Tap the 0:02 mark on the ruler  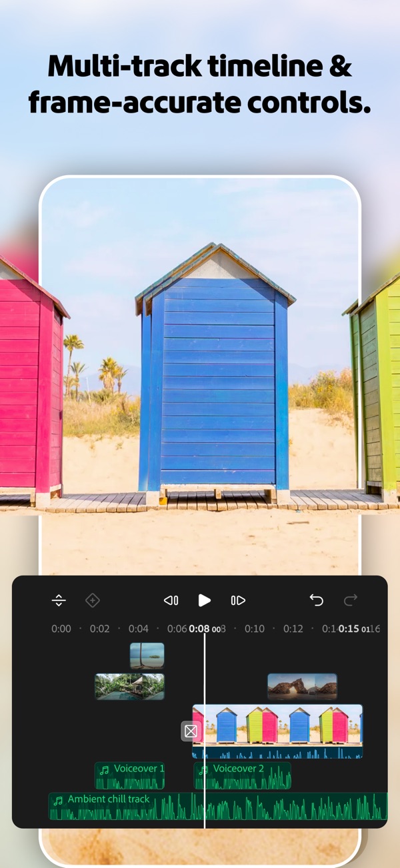(x=99, y=628)
